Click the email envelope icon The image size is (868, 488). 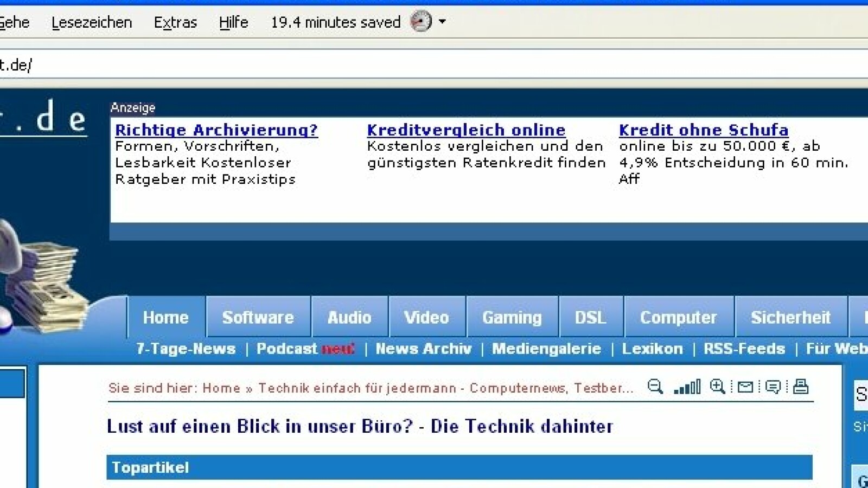tap(745, 387)
